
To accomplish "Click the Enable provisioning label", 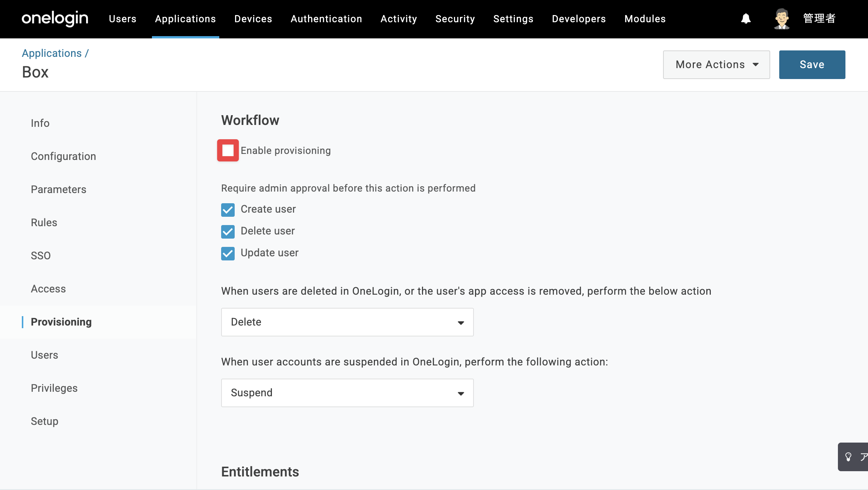I will 286,151.
